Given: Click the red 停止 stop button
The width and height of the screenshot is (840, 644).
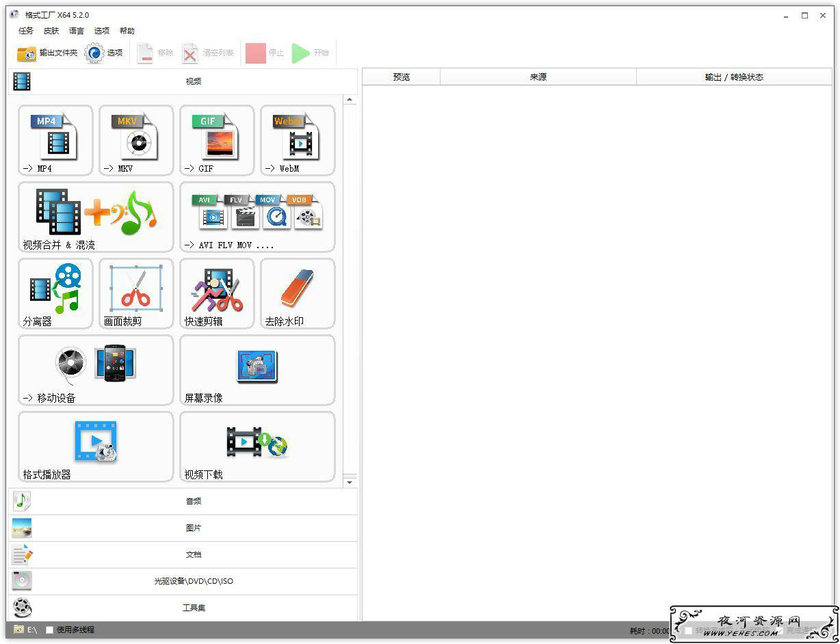Looking at the screenshot, I should pos(265,53).
